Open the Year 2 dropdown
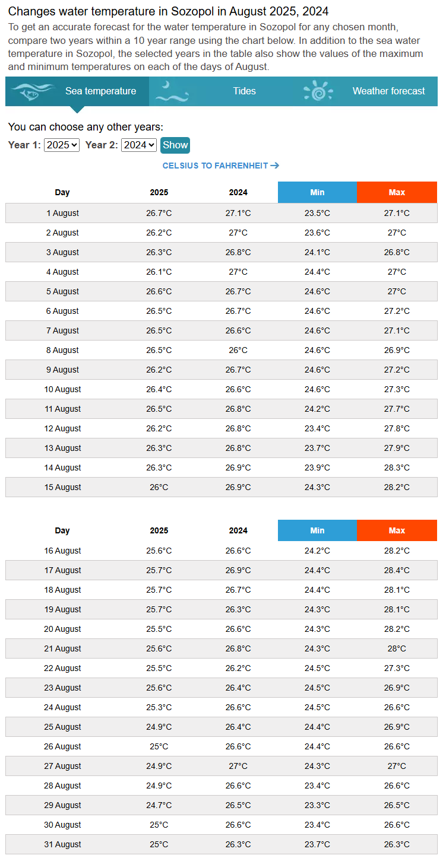Screen dimensions: 446x868 (x=139, y=145)
